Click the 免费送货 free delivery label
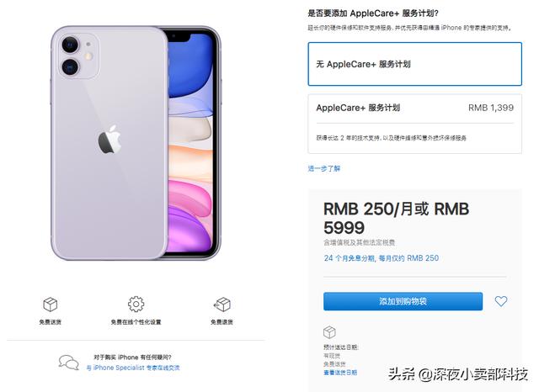The height and width of the screenshot is (392, 539). click(51, 322)
